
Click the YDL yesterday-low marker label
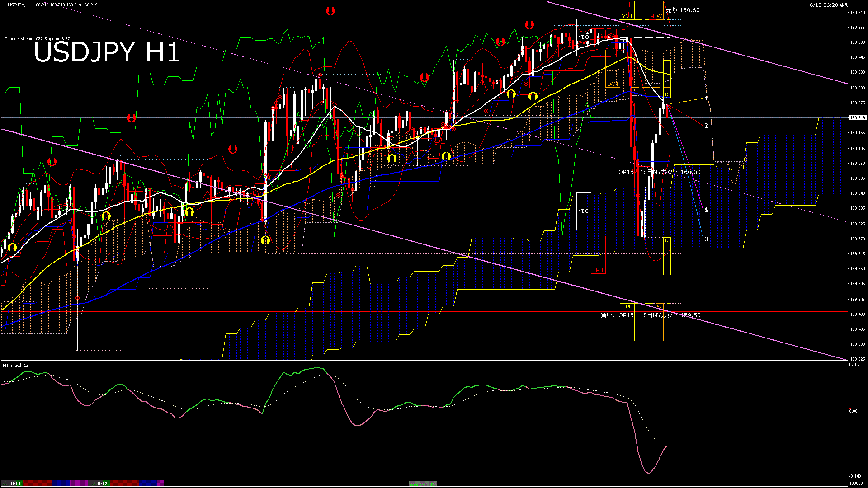pos(627,306)
